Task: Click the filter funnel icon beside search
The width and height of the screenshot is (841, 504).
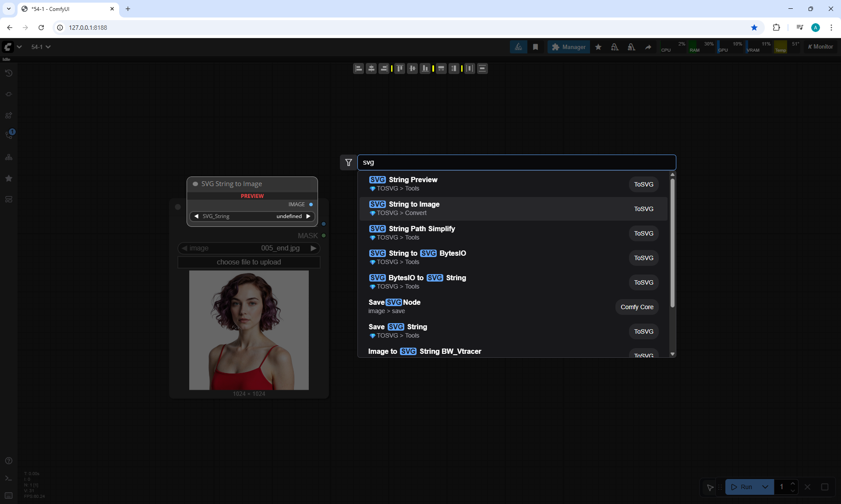Action: click(349, 162)
